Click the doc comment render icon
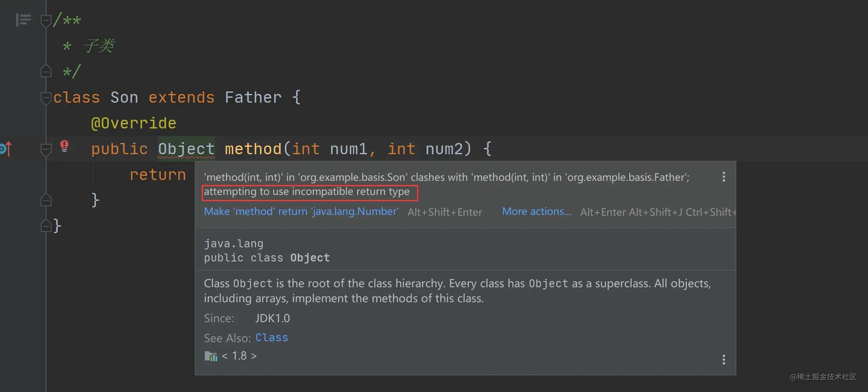 click(x=23, y=20)
